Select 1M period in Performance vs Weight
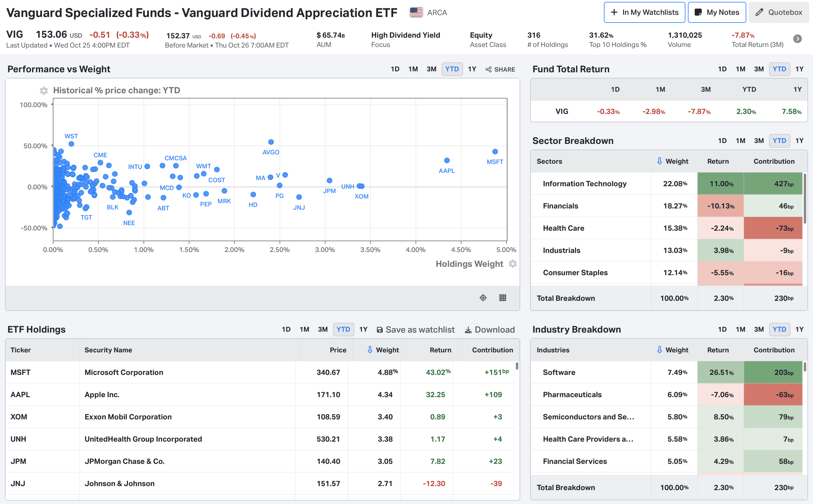Image resolution: width=813 pixels, height=504 pixels. 413,69
